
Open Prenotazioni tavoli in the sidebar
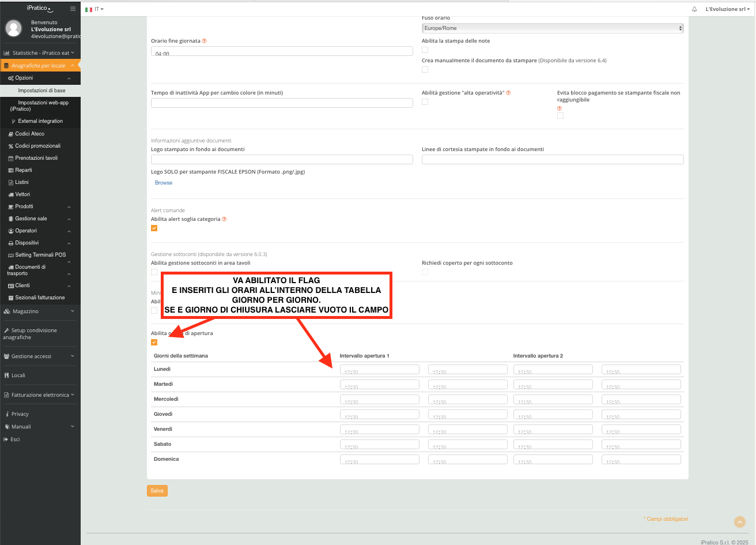pos(36,158)
